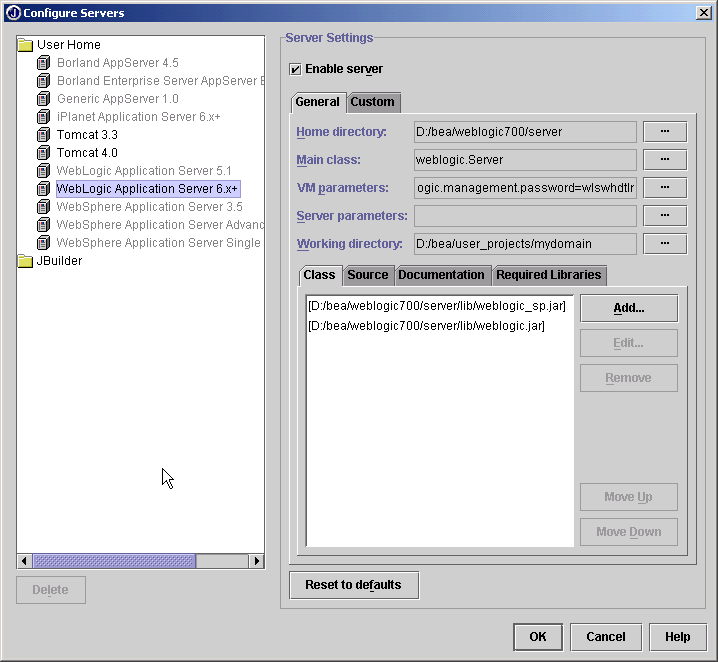Click the server tree scroll left arrow
The height and width of the screenshot is (662, 718).
tap(24, 561)
